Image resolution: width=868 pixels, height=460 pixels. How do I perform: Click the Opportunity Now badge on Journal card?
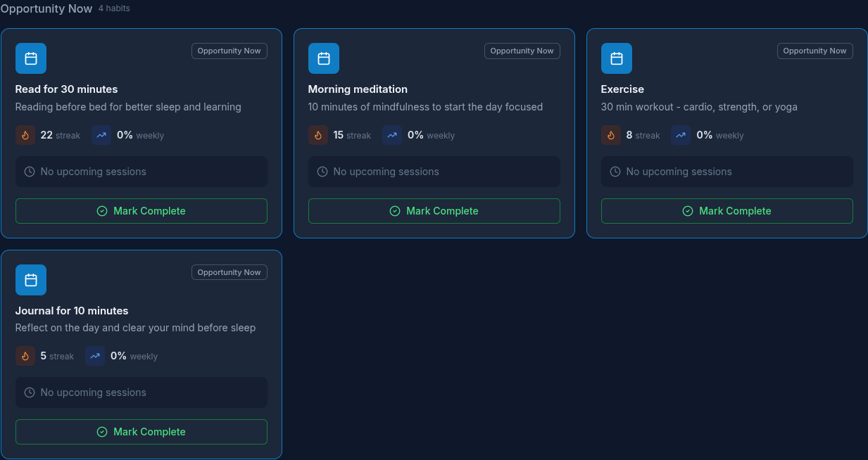(229, 272)
